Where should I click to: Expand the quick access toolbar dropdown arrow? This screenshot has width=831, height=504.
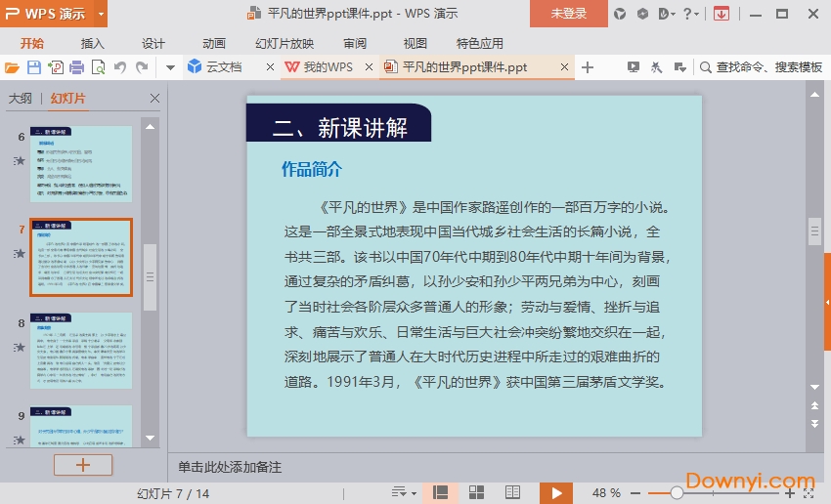[170, 67]
